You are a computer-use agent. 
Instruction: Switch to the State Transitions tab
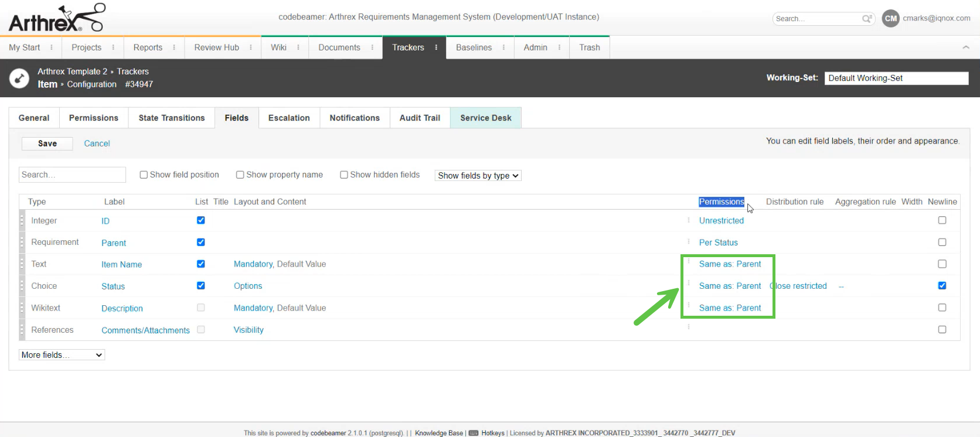click(x=172, y=118)
